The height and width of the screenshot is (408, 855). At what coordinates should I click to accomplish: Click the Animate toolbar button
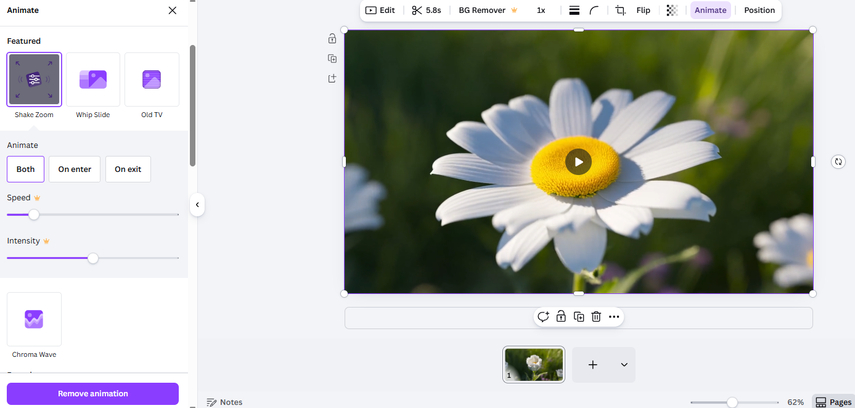pyautogui.click(x=711, y=10)
